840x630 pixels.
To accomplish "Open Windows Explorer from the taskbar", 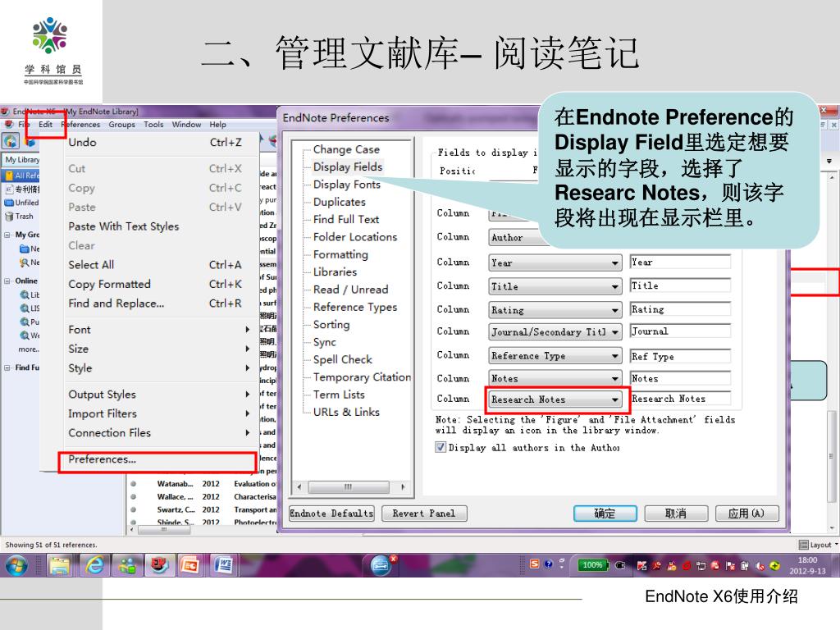I will pos(60,566).
